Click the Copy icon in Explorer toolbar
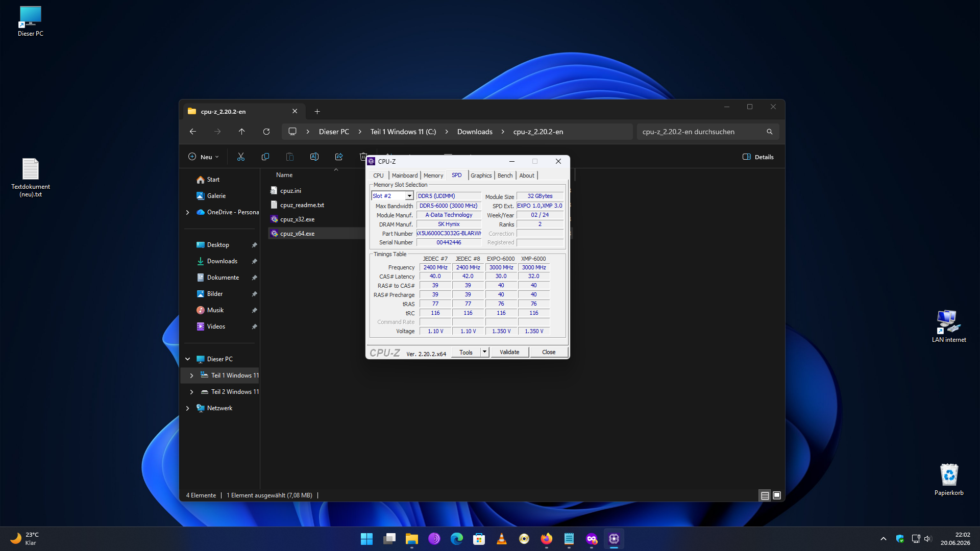 pos(265,157)
